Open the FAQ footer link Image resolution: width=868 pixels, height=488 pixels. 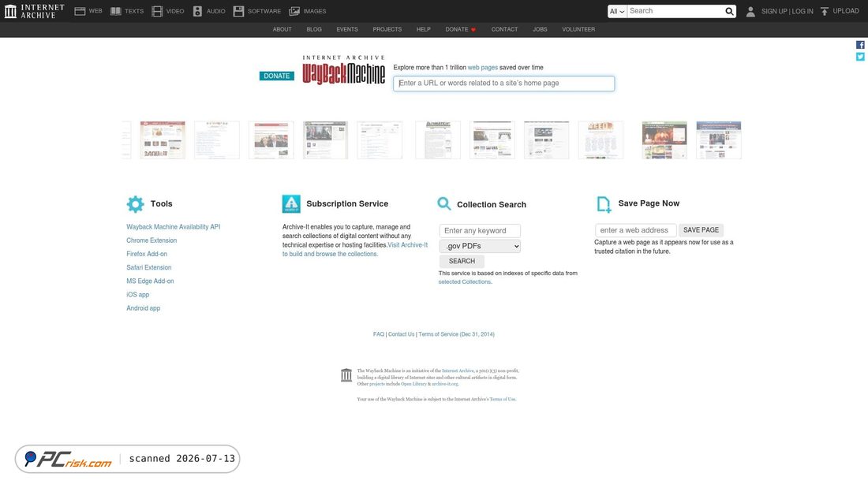click(379, 334)
